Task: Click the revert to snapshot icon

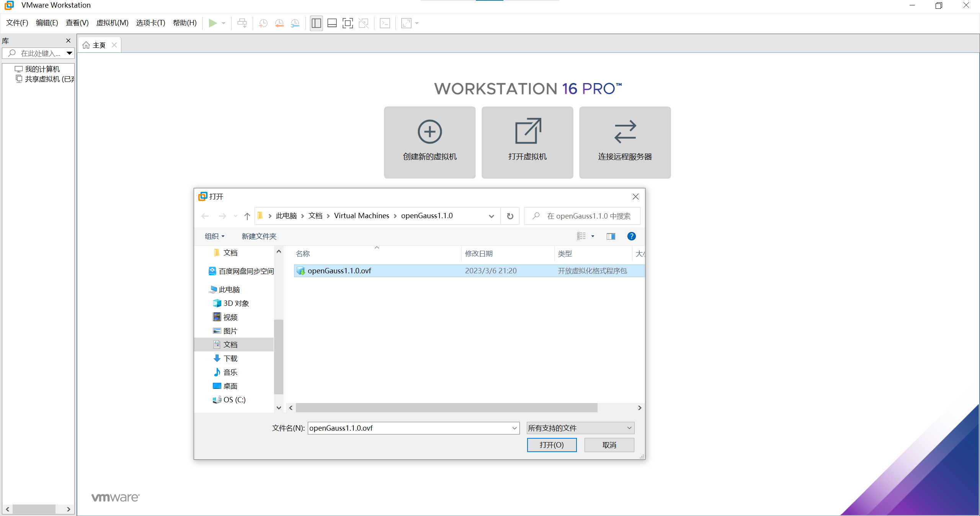Action: [x=279, y=23]
